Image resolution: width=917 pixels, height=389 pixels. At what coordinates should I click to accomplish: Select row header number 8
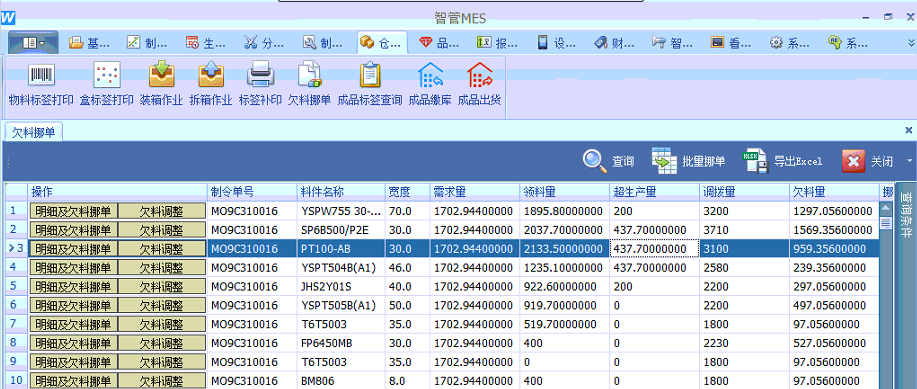pyautogui.click(x=16, y=343)
